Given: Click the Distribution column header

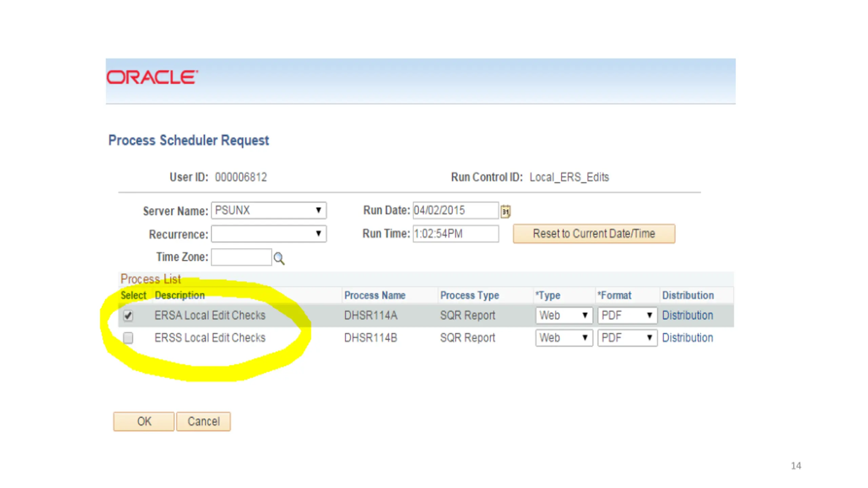Looking at the screenshot, I should coord(688,295).
